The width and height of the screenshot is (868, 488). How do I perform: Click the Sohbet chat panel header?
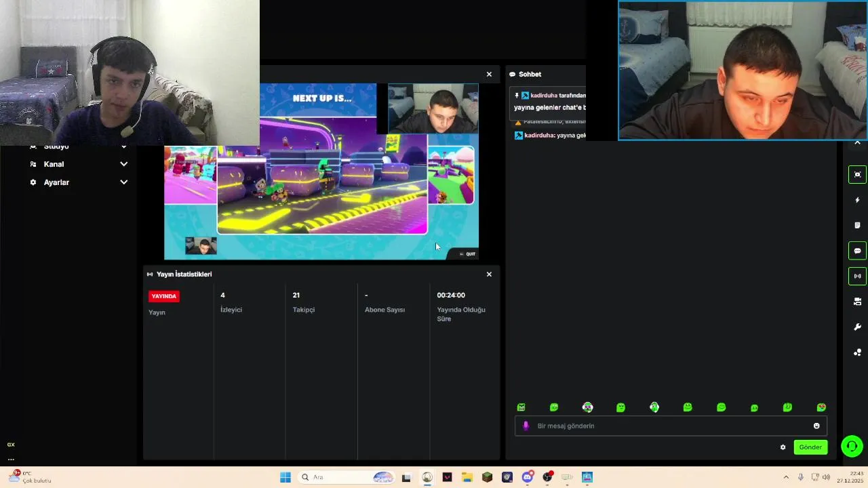click(530, 75)
